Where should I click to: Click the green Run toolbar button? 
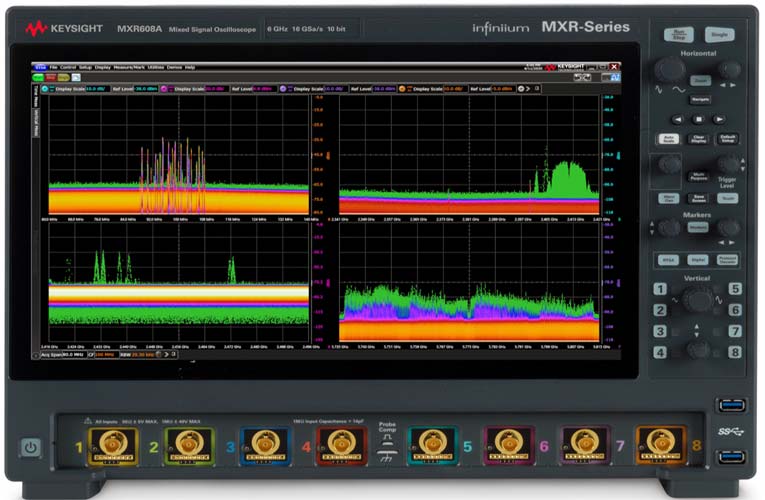(x=38, y=78)
